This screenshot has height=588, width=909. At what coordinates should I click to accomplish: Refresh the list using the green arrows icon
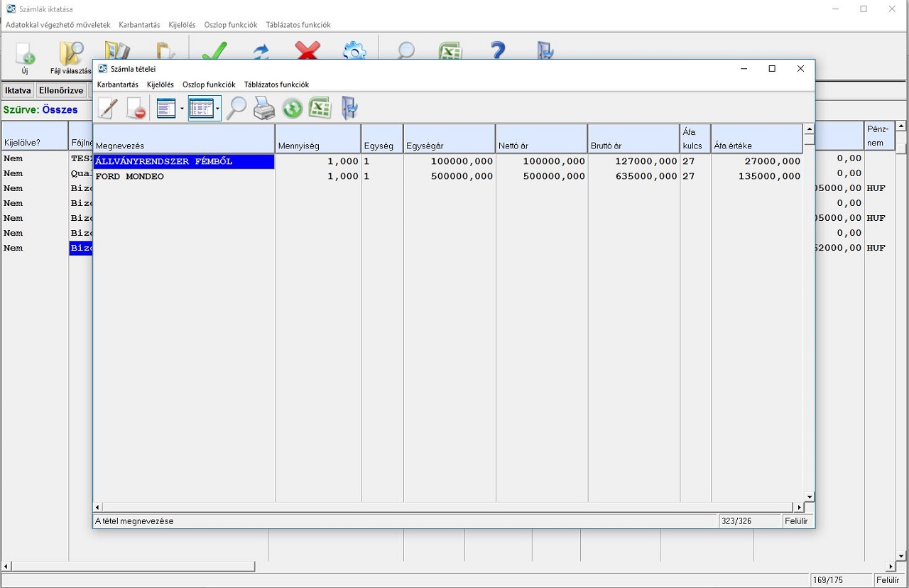[292, 109]
